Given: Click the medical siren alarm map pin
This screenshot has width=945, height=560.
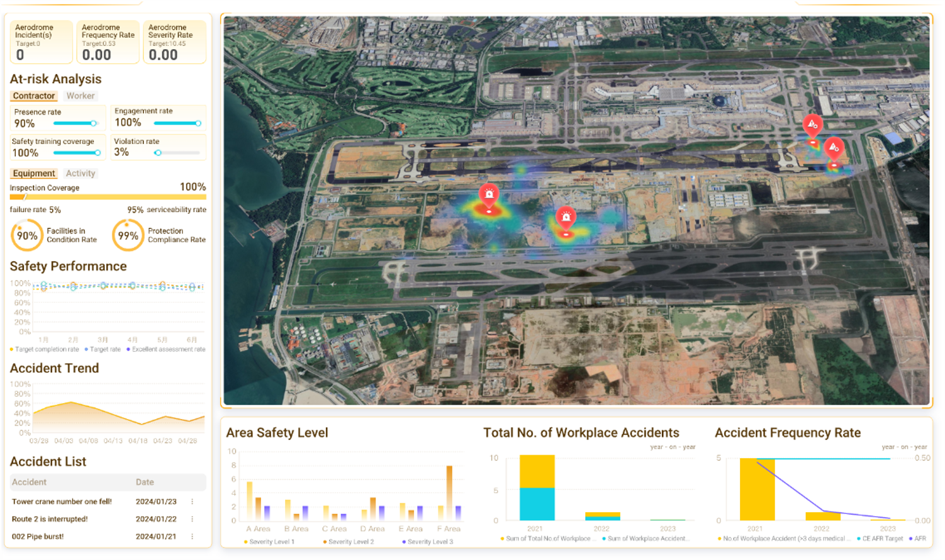Looking at the screenshot, I should [x=489, y=195].
